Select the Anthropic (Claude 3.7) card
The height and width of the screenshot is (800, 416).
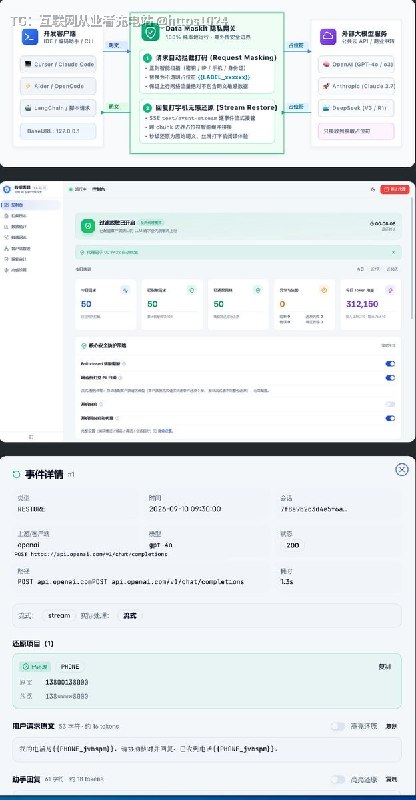coord(356,86)
